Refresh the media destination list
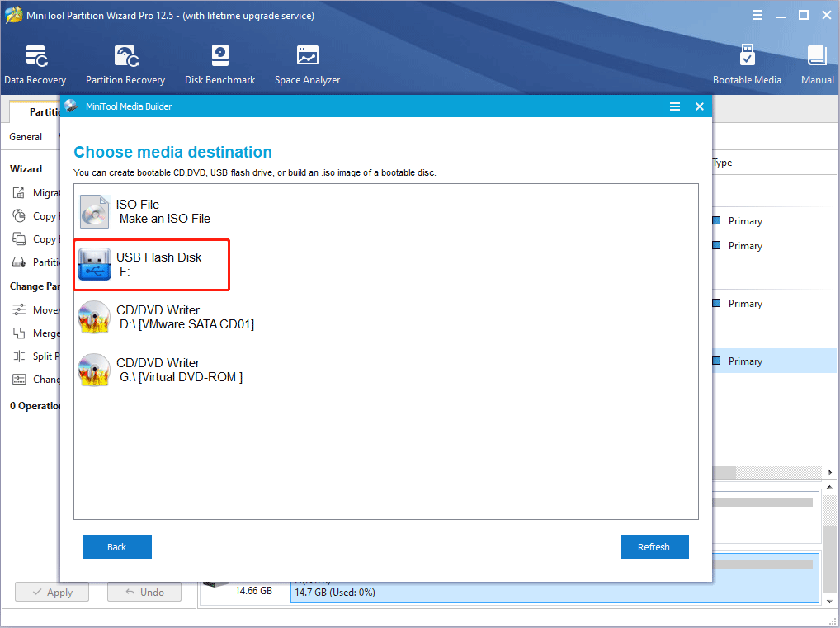Viewport: 840px width, 628px height. (x=654, y=546)
